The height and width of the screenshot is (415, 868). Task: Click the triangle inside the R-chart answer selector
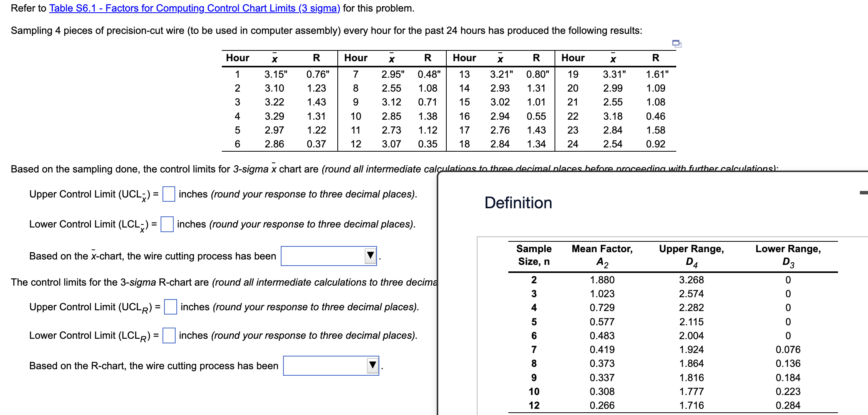[x=372, y=365]
